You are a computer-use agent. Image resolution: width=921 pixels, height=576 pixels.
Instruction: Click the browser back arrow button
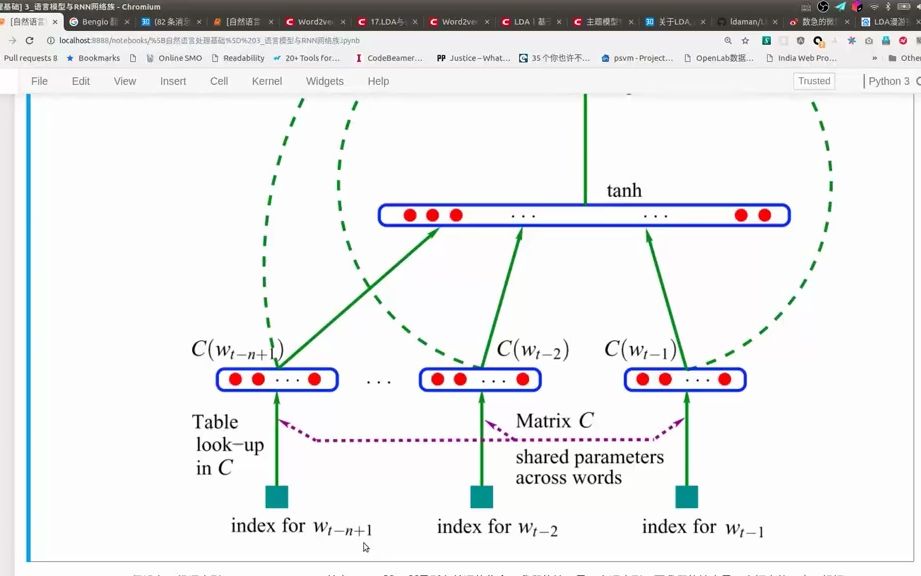(x=10, y=40)
